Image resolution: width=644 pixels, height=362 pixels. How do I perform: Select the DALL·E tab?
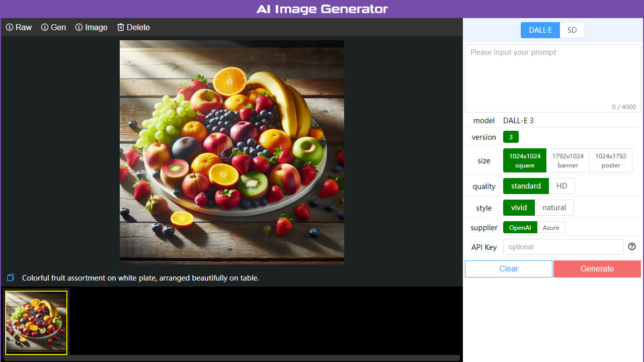[x=540, y=30]
